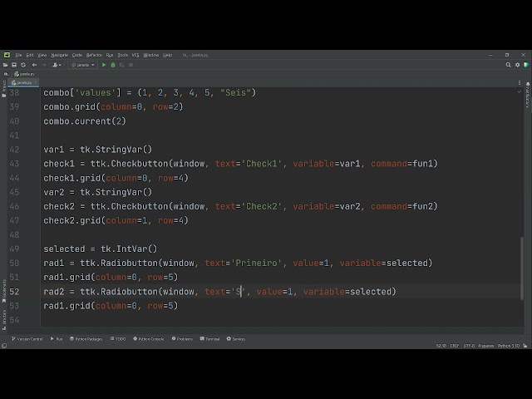Image resolution: width=532 pixels, height=399 pixels.
Task: Click "Seis" string on line 38
Action: click(x=235, y=92)
